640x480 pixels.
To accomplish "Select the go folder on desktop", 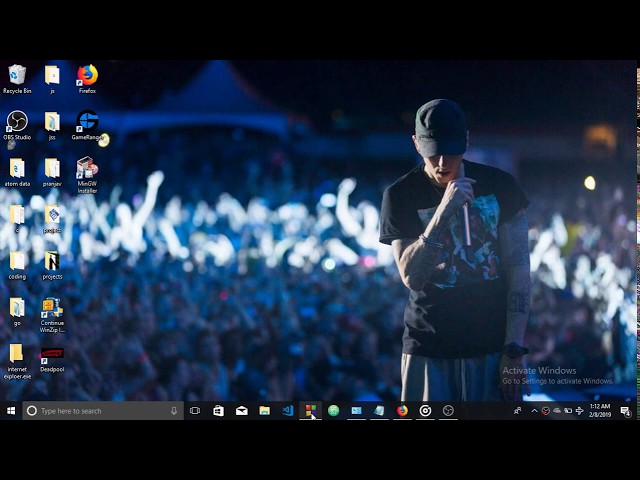I will 17,311.
